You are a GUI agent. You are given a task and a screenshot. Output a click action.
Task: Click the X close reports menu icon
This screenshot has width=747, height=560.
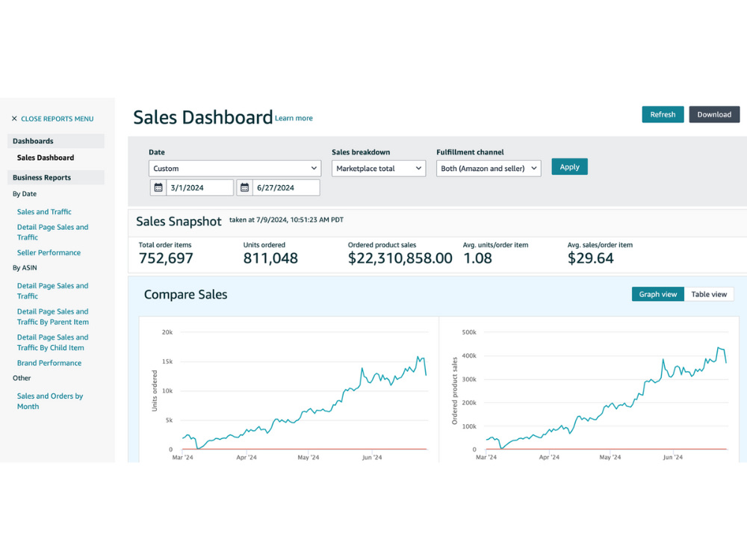click(14, 119)
